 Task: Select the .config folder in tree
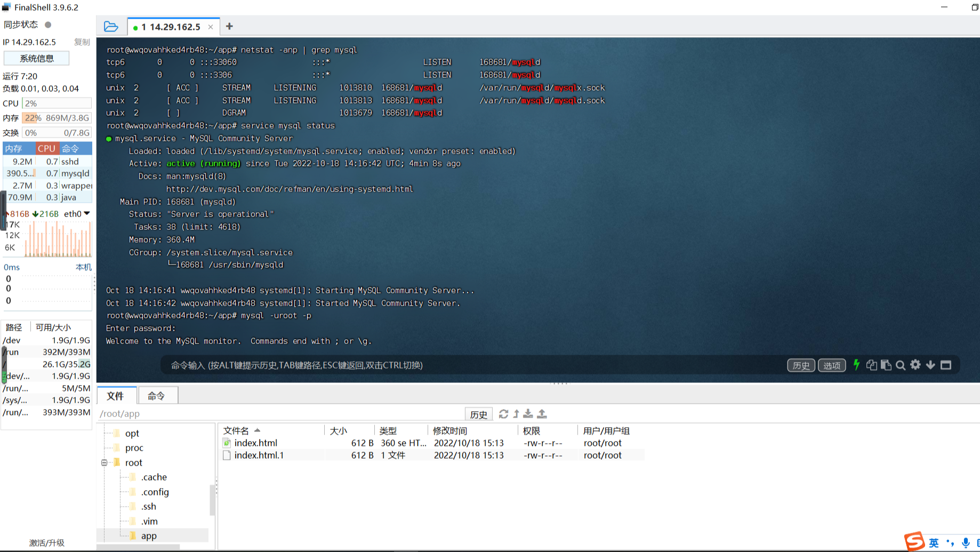coord(155,492)
